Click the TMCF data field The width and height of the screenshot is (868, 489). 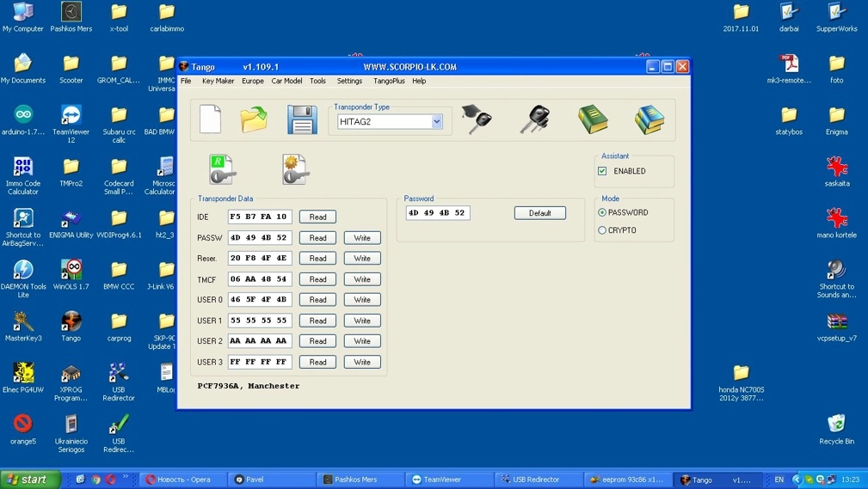(x=260, y=279)
